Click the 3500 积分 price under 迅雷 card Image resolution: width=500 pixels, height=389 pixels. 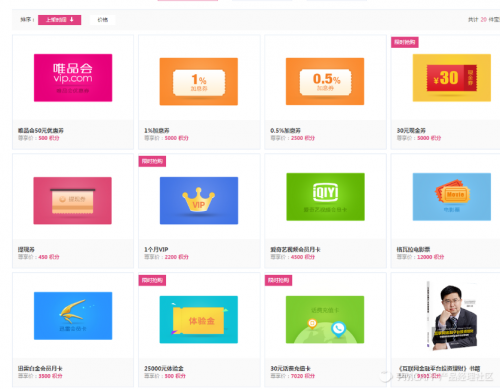point(50,376)
